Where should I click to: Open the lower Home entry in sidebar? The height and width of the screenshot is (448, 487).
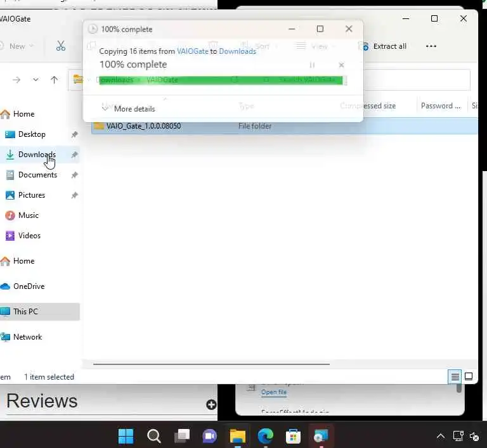23,261
